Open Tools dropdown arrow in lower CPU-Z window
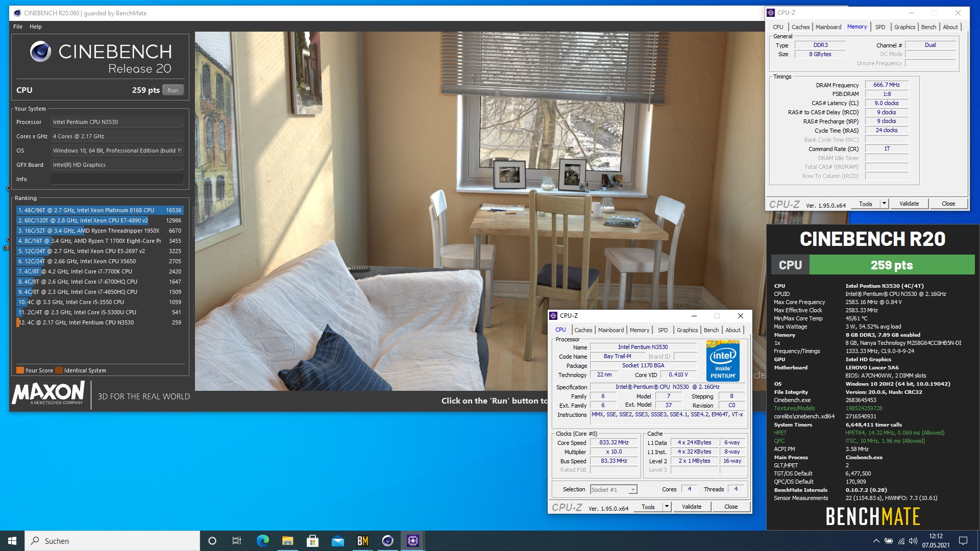This screenshot has height=551, width=980. click(667, 507)
